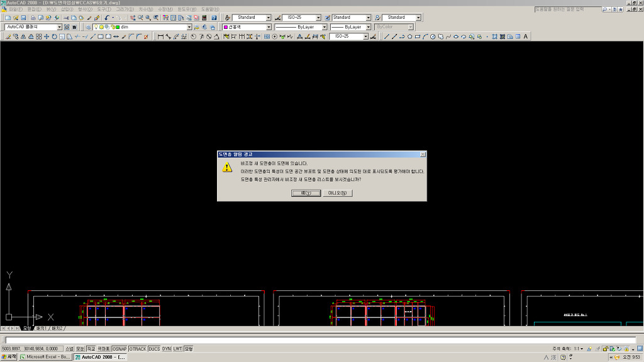Switch to the 배치1 layout tab
This screenshot has height=362, width=644.
pyautogui.click(x=42, y=329)
